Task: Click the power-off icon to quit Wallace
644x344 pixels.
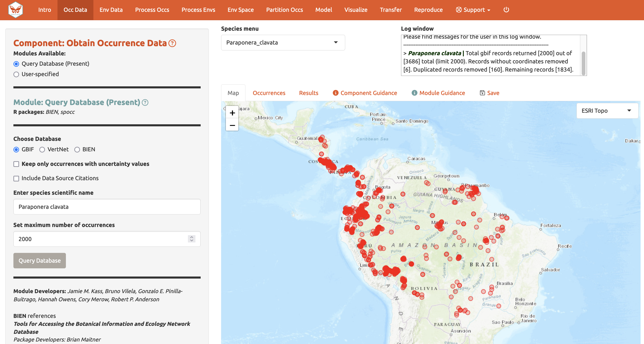Action: point(506,10)
